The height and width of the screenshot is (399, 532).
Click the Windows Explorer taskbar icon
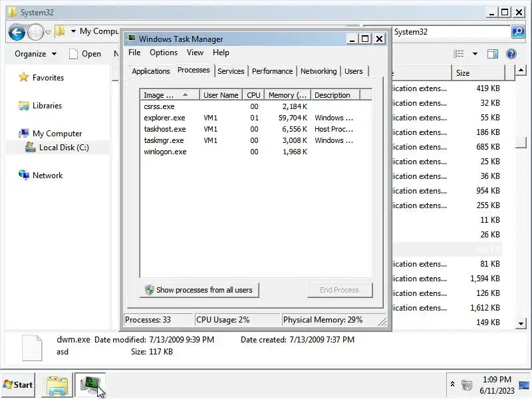tap(57, 385)
